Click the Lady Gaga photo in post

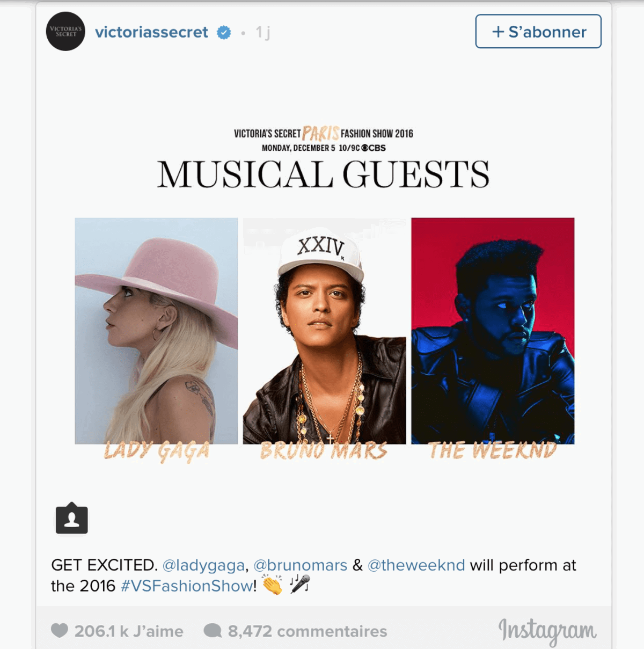156,331
